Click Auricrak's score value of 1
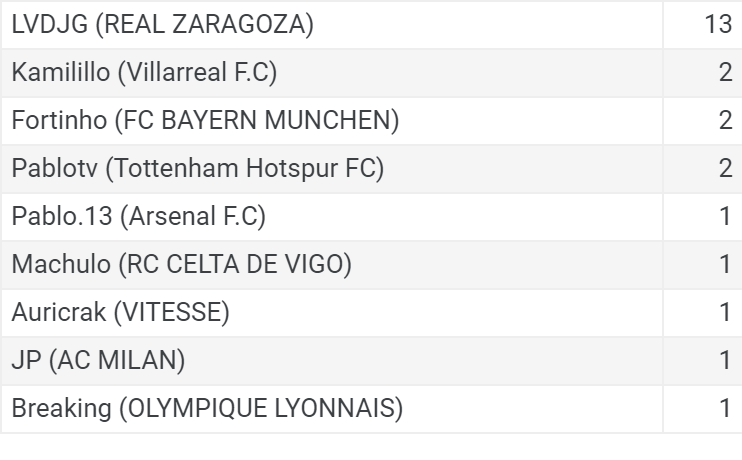This screenshot has height=460, width=742. [726, 312]
